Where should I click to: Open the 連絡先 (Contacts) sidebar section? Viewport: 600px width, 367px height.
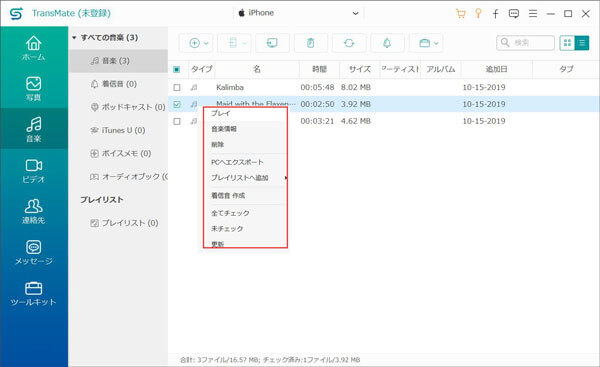[34, 211]
